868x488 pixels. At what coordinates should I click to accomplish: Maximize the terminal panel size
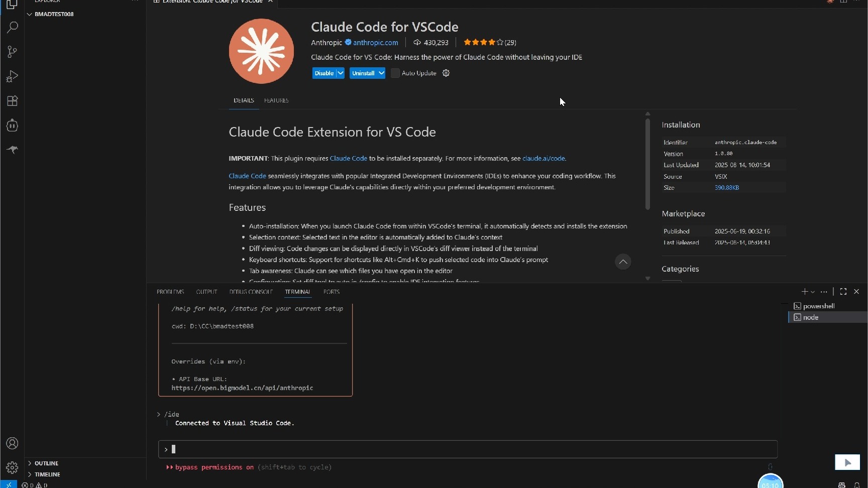pos(843,292)
